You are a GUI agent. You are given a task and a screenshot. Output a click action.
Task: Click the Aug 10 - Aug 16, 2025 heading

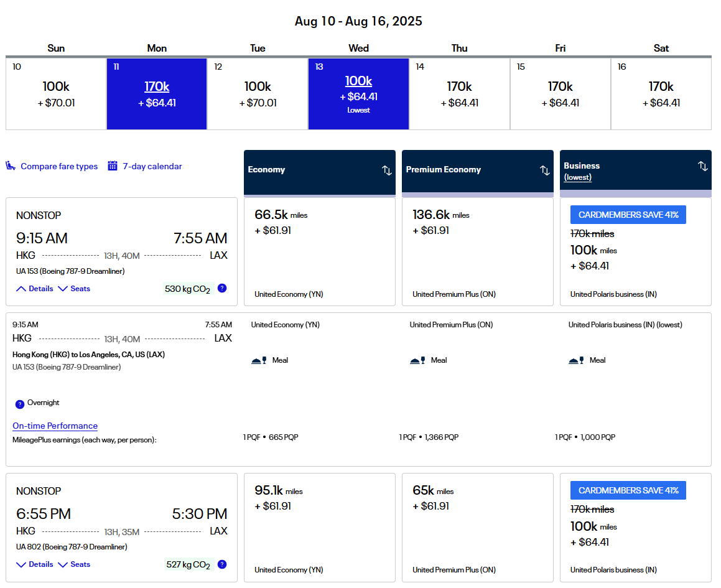(x=359, y=21)
